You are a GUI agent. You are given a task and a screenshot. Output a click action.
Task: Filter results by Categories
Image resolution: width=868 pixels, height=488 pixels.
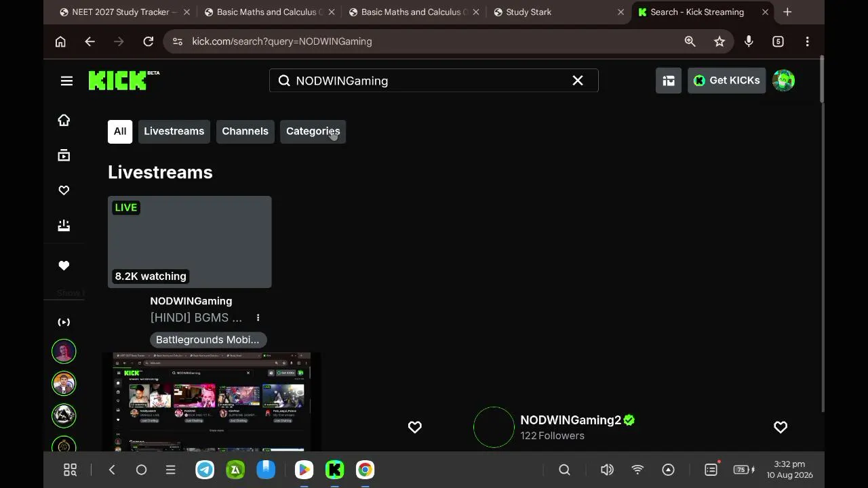(313, 131)
